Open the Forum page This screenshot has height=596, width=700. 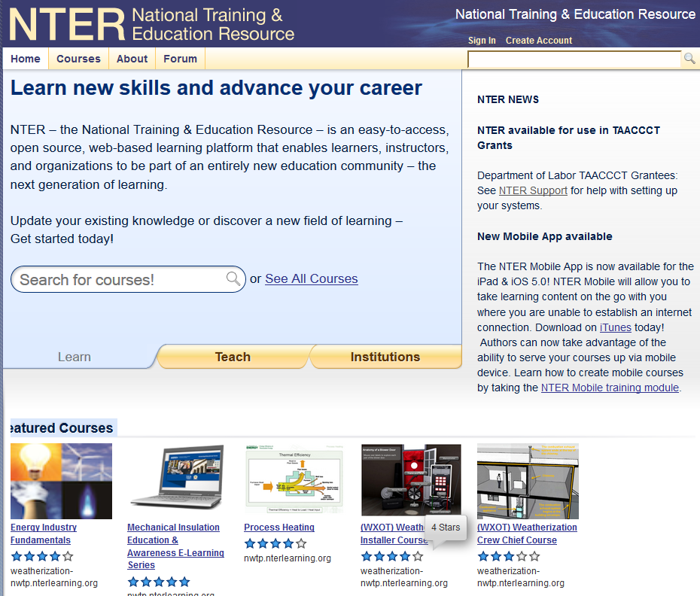180,58
